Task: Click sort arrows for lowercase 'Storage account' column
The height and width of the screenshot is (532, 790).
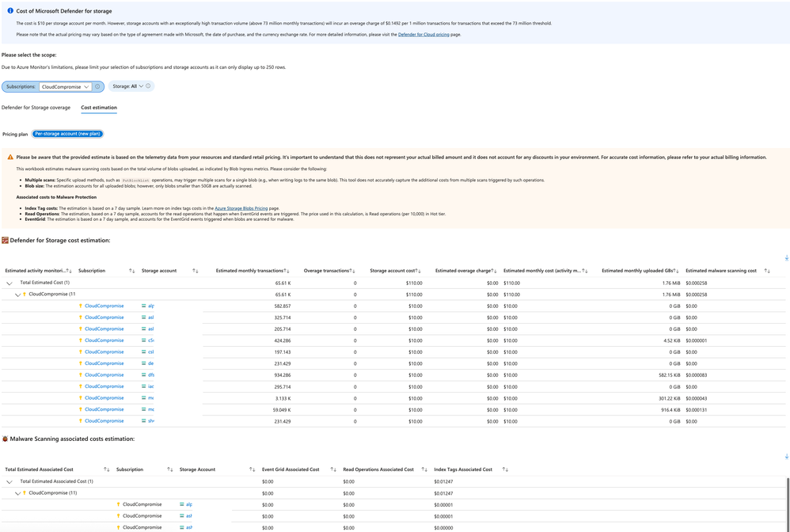Action: (195, 271)
